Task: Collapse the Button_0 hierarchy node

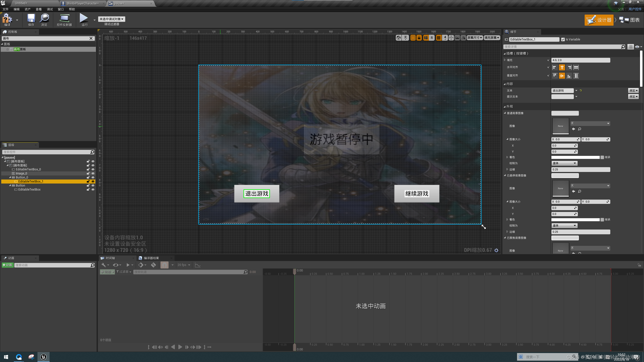Action: pos(10,177)
